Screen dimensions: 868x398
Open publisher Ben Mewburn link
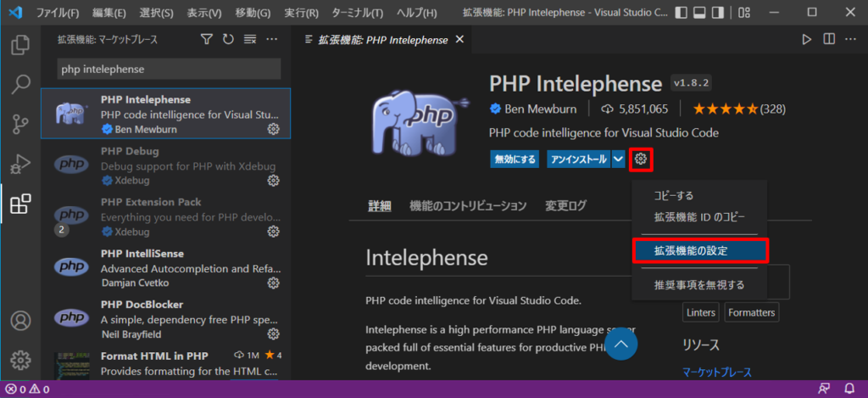point(540,109)
